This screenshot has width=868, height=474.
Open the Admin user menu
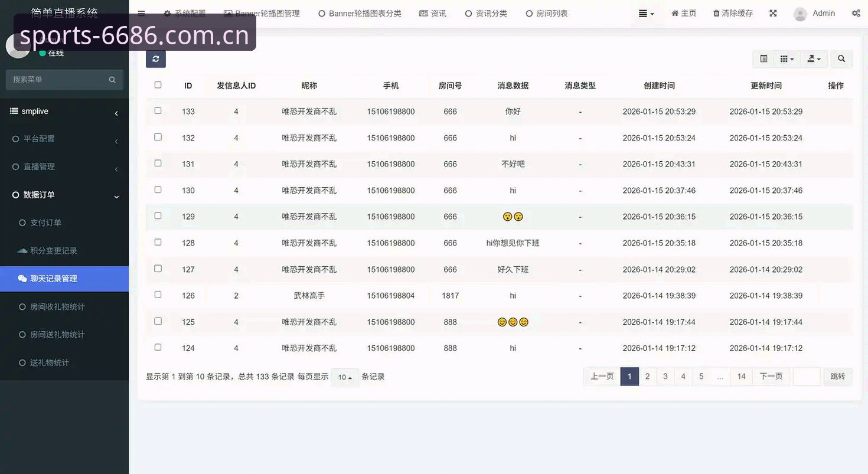tap(815, 13)
